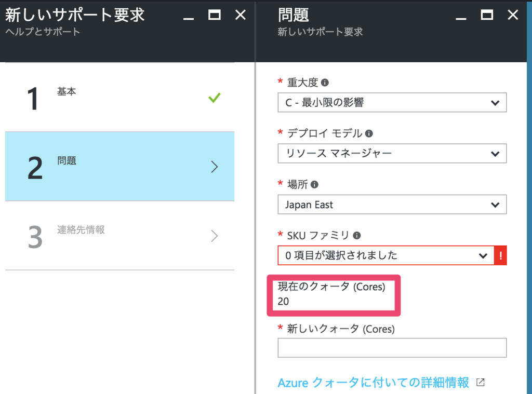Viewport: 532px width, 394px height.
Task: Click the 新しいクォータ (Cores) input field
Action: click(x=392, y=348)
